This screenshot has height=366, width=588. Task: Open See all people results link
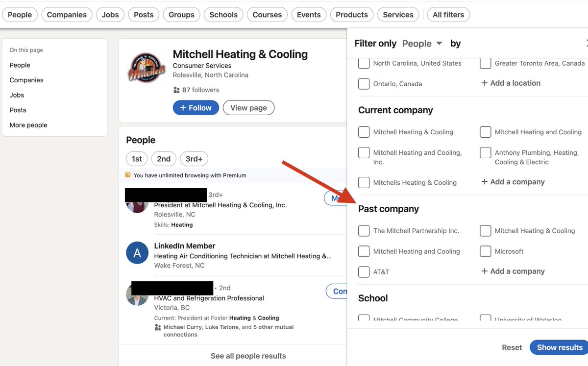[x=248, y=356]
